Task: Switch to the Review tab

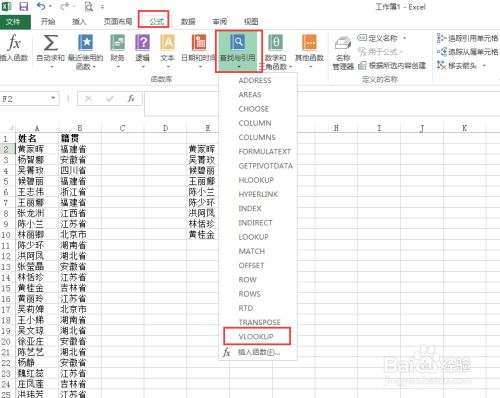Action: pyautogui.click(x=220, y=22)
